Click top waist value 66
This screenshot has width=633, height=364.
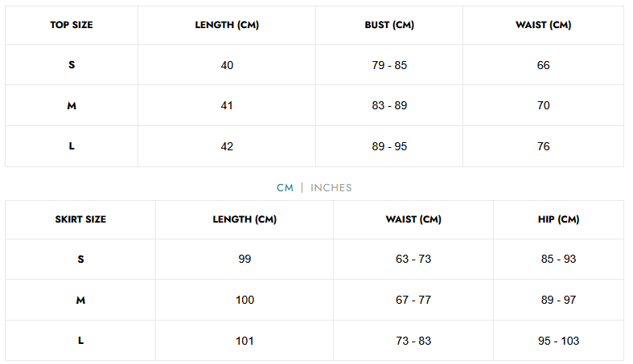[543, 65]
